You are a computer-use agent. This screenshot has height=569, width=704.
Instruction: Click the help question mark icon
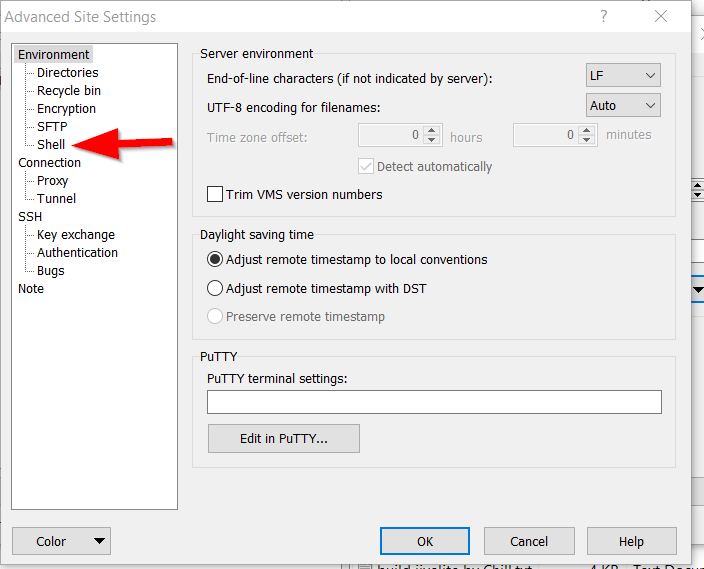(x=604, y=16)
